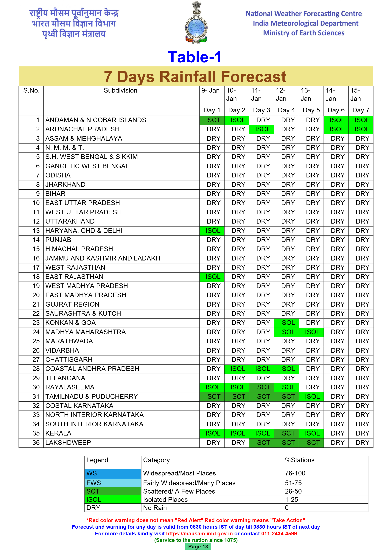
Task: Click the Page 13 label
Action: pyautogui.click(x=198, y=547)
